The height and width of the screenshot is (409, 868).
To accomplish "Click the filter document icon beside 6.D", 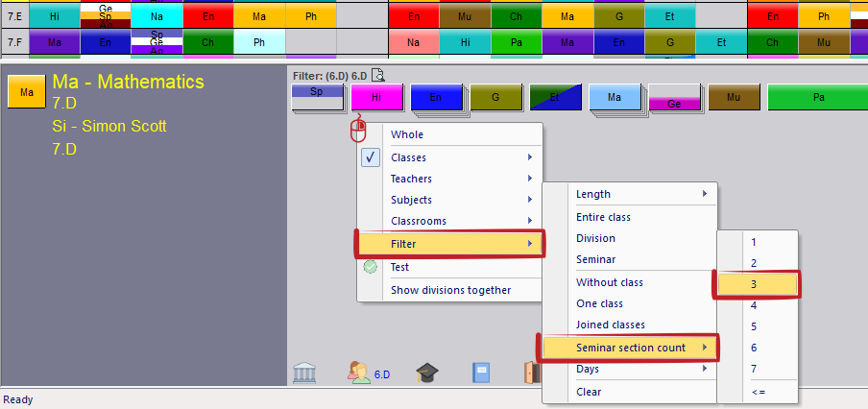I will click(x=378, y=75).
